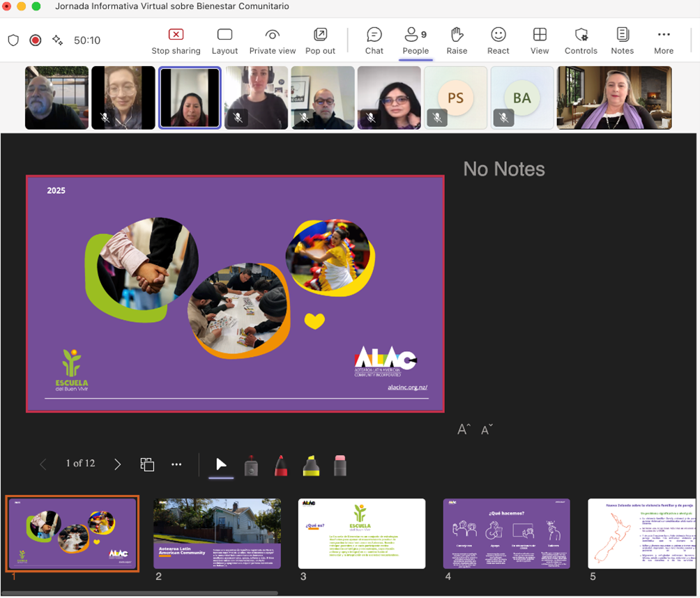Click the alacinc.org.nz link on slide
The width and height of the screenshot is (700, 598).
(x=407, y=387)
